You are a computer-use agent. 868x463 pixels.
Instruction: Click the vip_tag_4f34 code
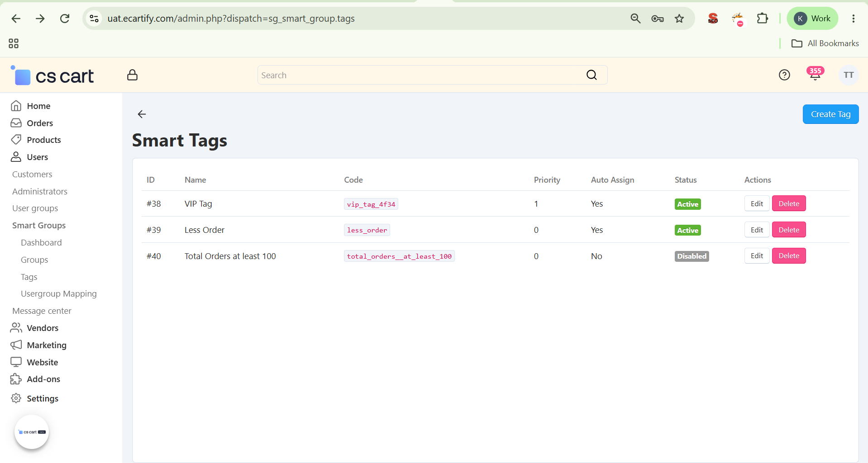(x=371, y=204)
